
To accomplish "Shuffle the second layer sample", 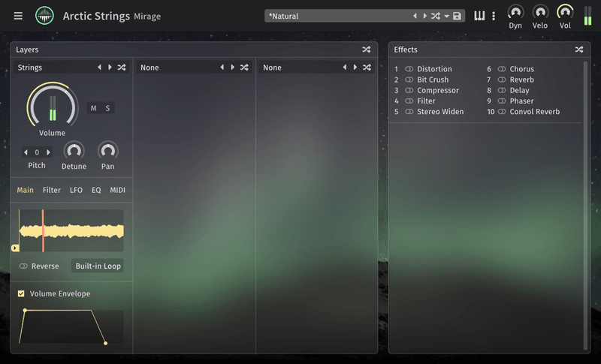I will [244, 68].
